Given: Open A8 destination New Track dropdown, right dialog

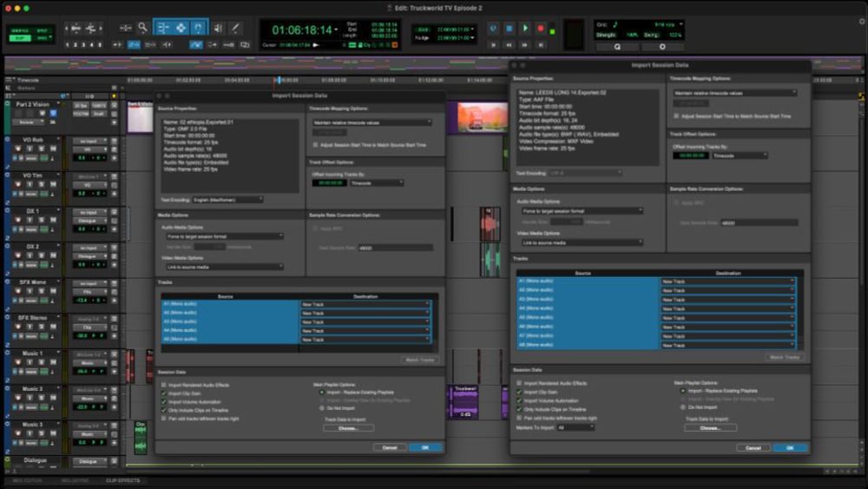Looking at the screenshot, I should (728, 346).
